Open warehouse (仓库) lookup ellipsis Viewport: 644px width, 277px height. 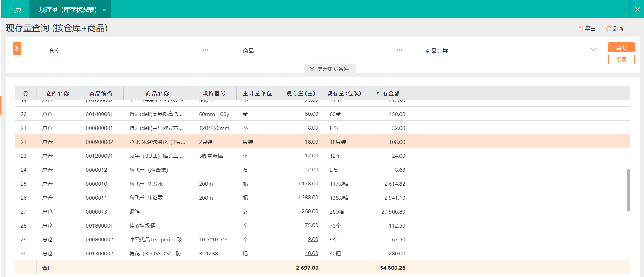205,50
